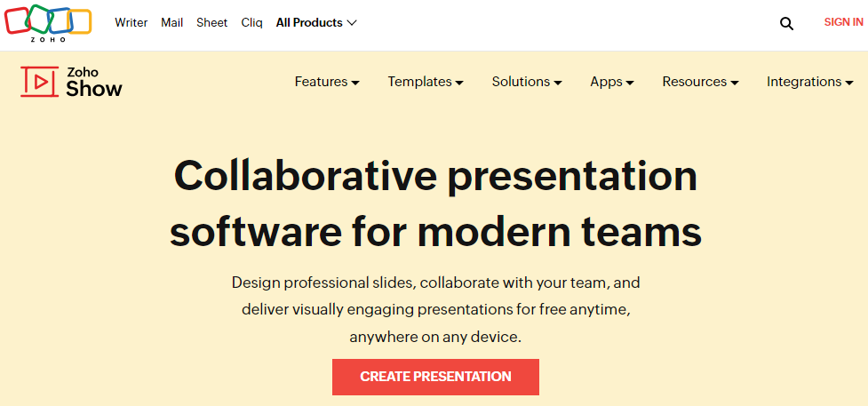Screen dimensions: 868x406
Task: Show the Resources menu options
Action: (700, 82)
